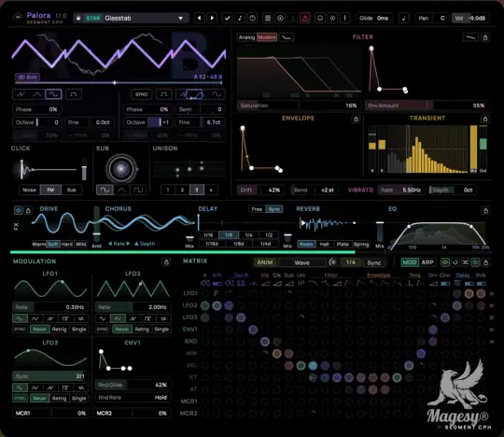
Task: Open the Rnd Rate Hold selector
Action: click(133, 398)
